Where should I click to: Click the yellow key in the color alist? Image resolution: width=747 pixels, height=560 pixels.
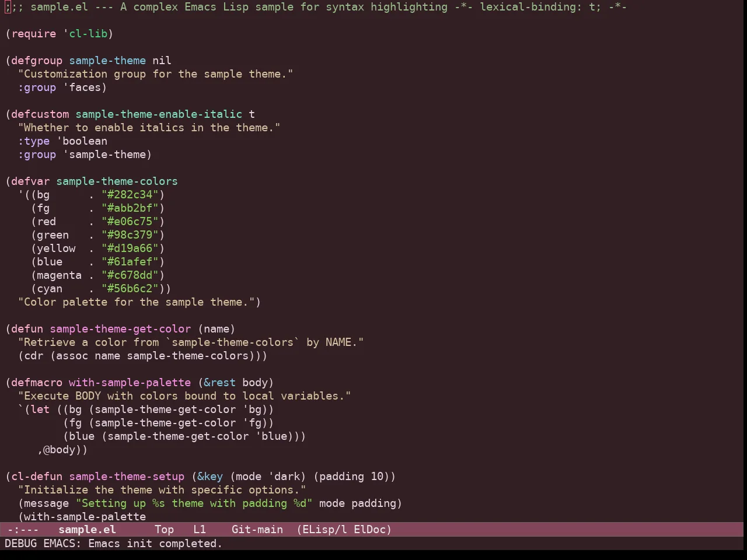pyautogui.click(x=56, y=249)
